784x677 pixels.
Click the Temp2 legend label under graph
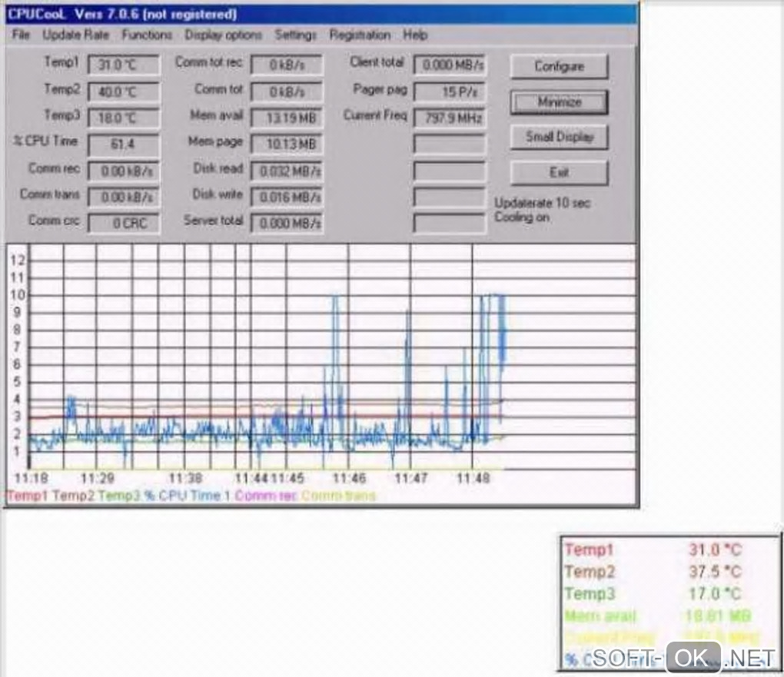pyautogui.click(x=73, y=496)
